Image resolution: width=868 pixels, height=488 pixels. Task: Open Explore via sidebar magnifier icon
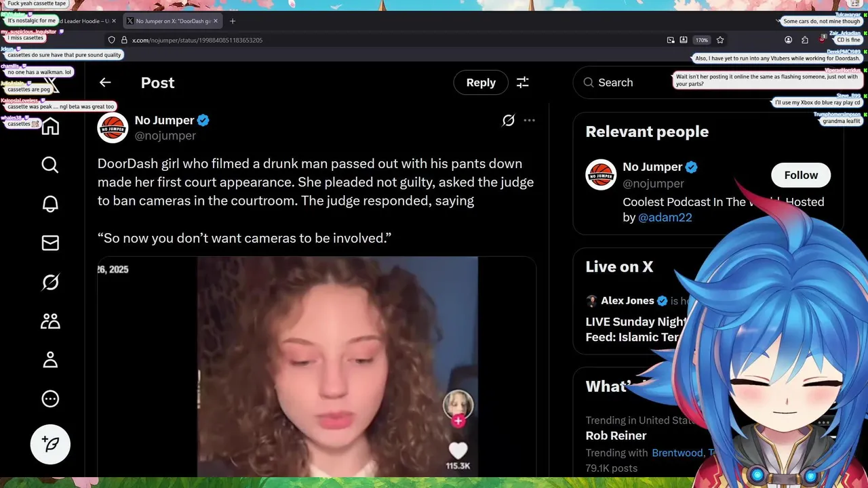[x=50, y=165]
